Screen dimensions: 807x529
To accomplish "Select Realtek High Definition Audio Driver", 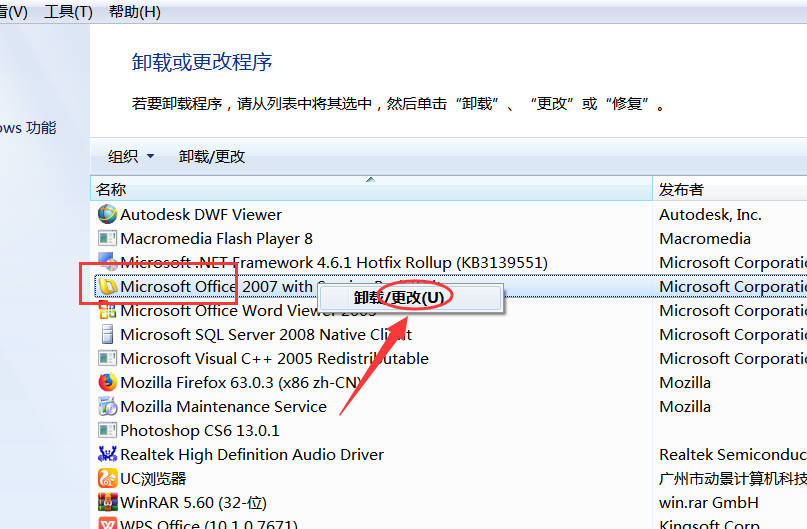I will 252,454.
